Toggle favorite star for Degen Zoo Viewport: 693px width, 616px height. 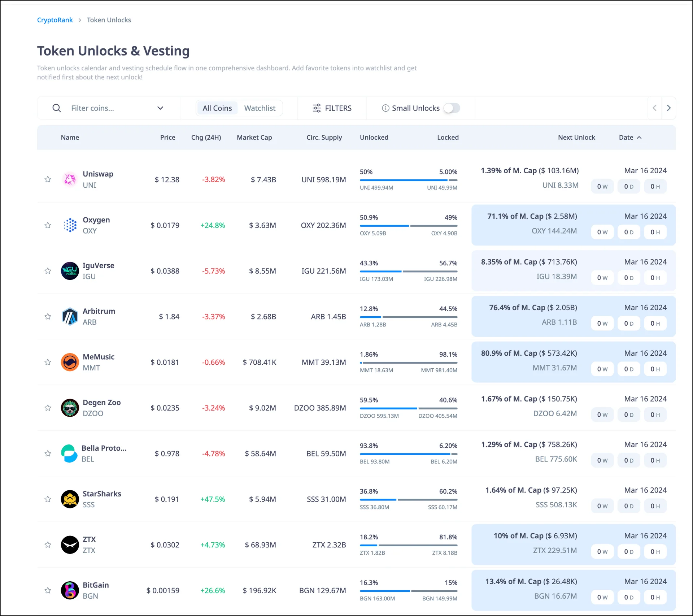coord(48,408)
